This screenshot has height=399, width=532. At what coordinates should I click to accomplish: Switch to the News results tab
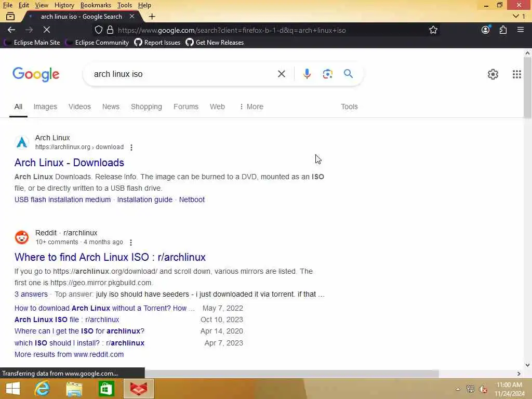111,107
